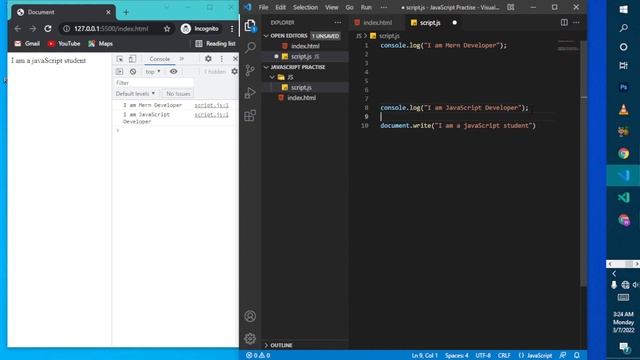Viewport: 640px width, 360px height.
Task: Open the Search view in VS Code activity bar
Action: tap(250, 47)
